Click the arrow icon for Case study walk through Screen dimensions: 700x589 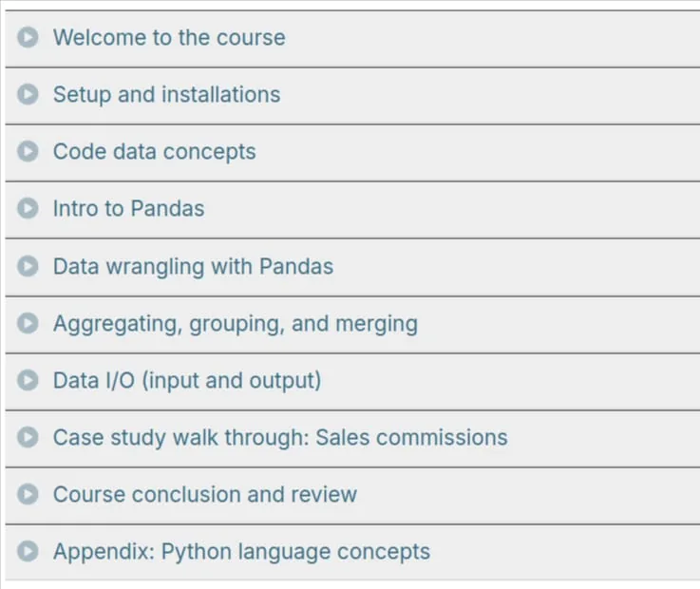point(28,437)
